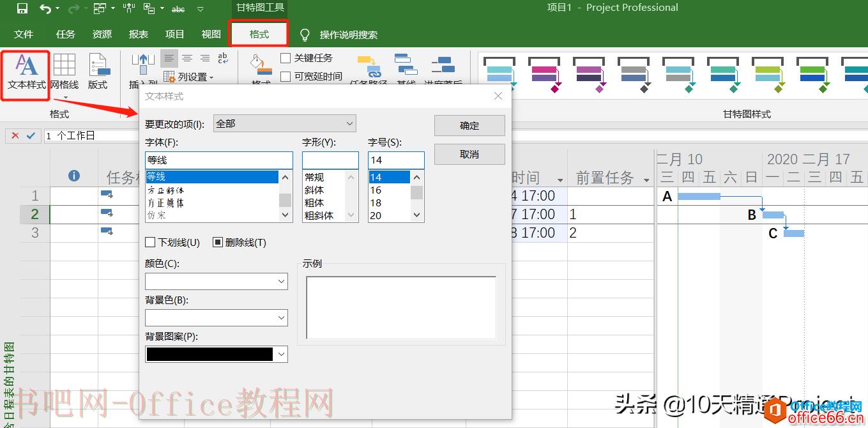The width and height of the screenshot is (868, 428).
Task: Select the gray Gantt chart style
Action: click(x=634, y=73)
